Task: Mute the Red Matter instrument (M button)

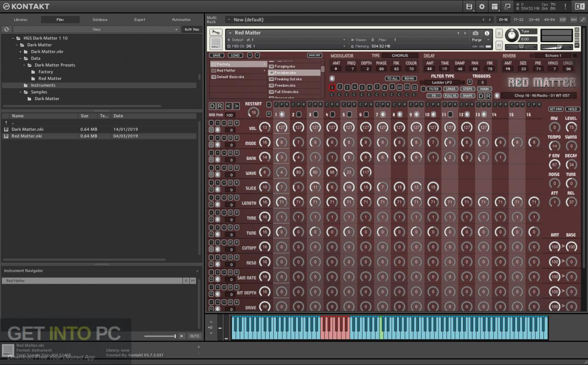Action: [499, 45]
